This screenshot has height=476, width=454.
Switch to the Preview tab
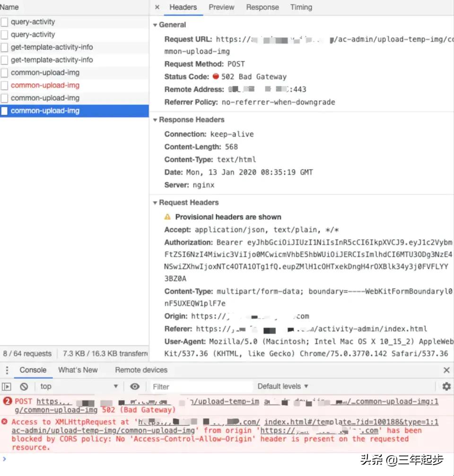click(x=221, y=7)
